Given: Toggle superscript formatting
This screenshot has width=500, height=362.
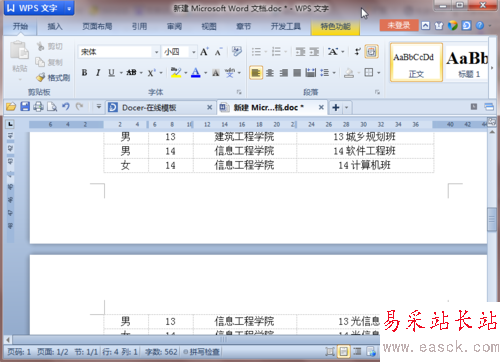Looking at the screenshot, I should [151, 72].
